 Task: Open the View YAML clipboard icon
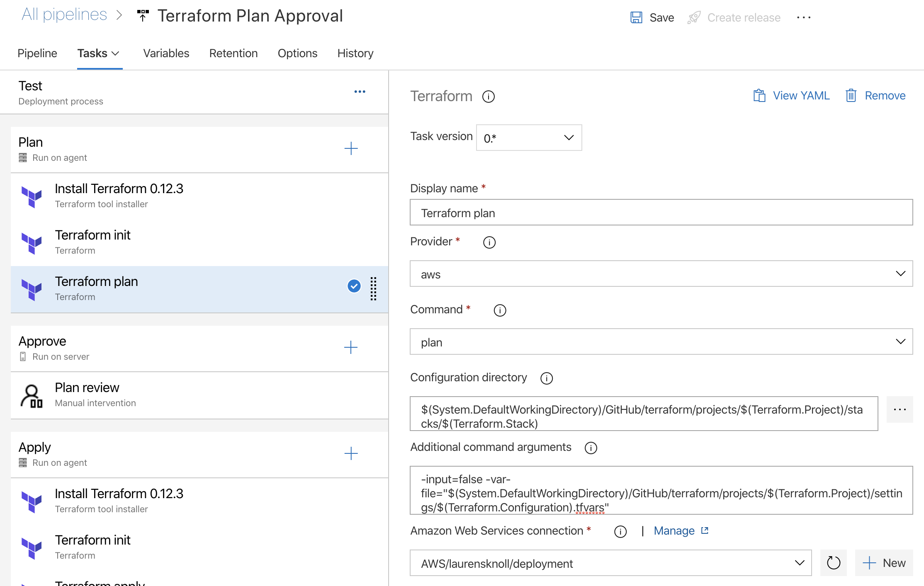tap(759, 96)
